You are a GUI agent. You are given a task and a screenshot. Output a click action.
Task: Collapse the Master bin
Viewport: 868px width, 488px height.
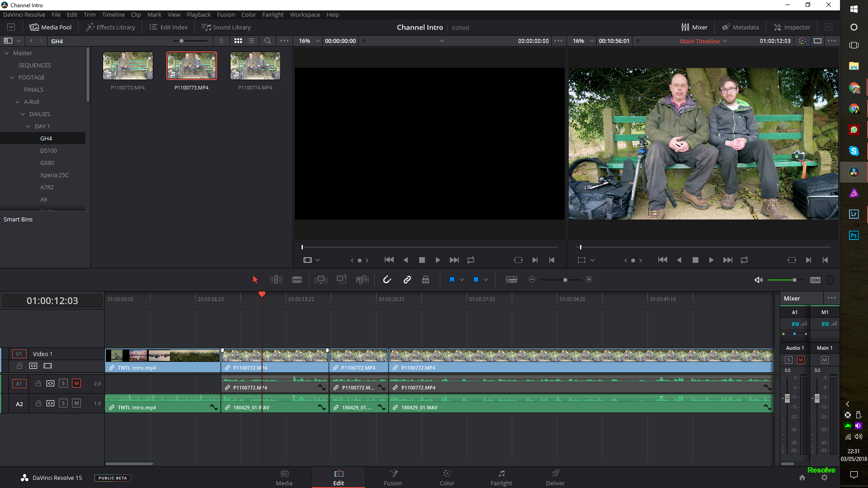tap(7, 53)
